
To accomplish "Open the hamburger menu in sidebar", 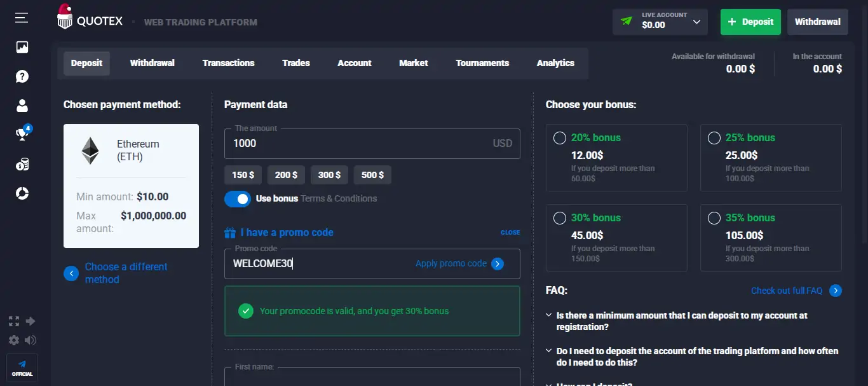I will (21, 18).
